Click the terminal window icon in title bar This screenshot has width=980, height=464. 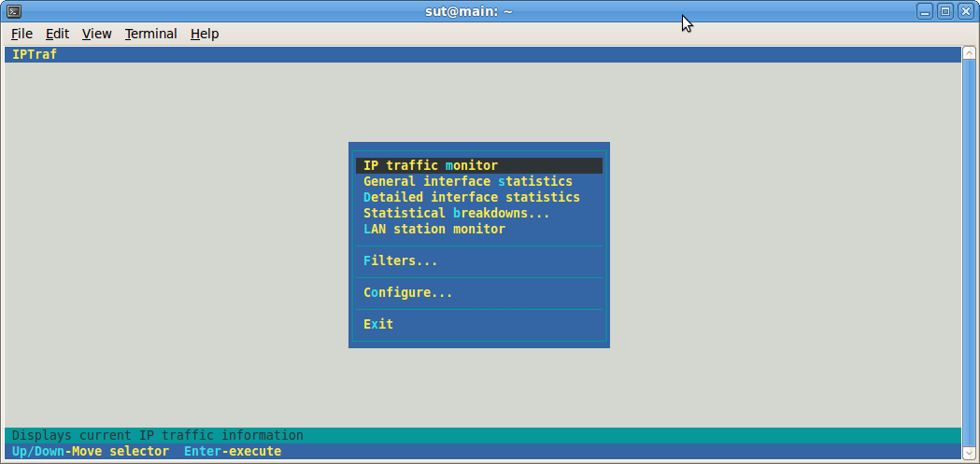coord(14,11)
